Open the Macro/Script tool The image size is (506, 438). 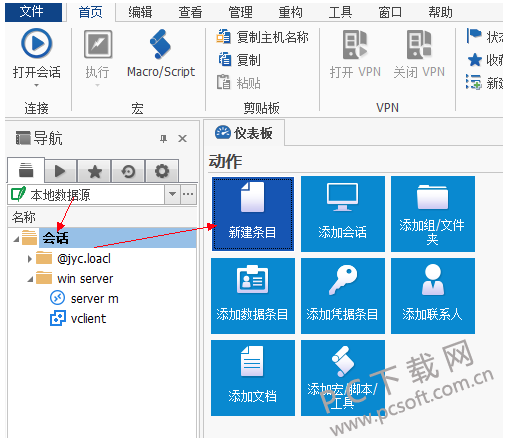pos(161,53)
